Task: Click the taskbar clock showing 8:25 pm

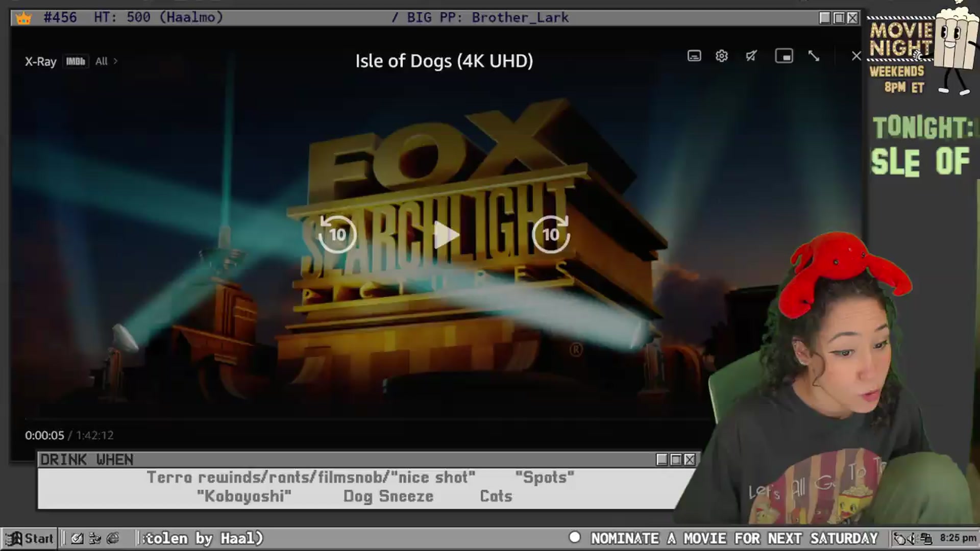Action: pyautogui.click(x=958, y=538)
